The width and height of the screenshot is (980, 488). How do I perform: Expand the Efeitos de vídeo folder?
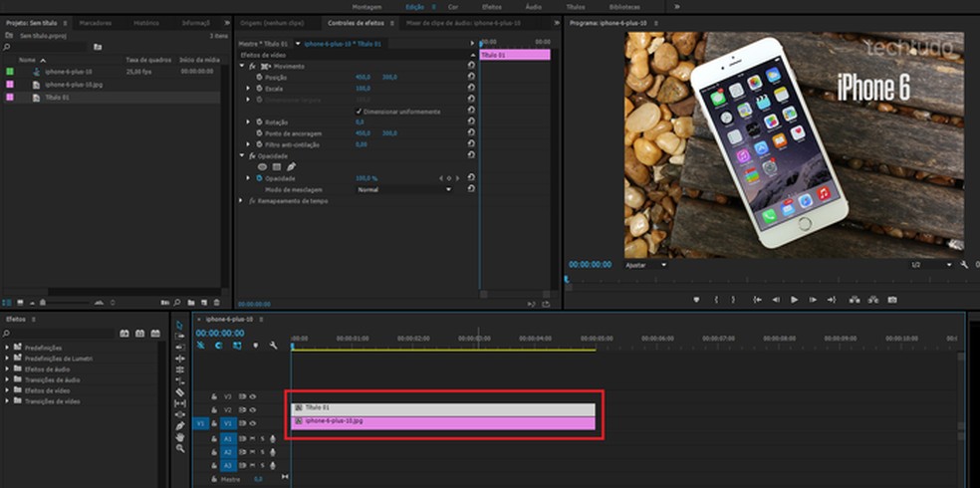click(8, 390)
